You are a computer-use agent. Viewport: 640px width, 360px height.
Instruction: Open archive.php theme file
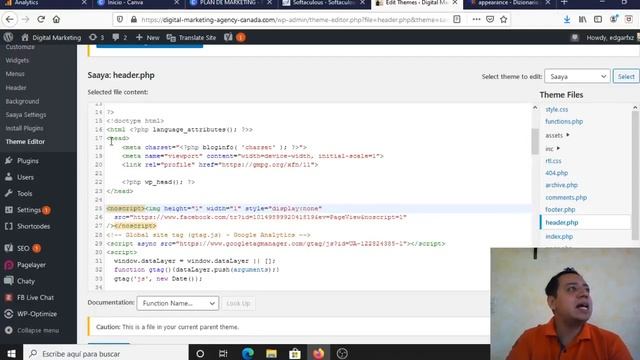tap(562, 185)
